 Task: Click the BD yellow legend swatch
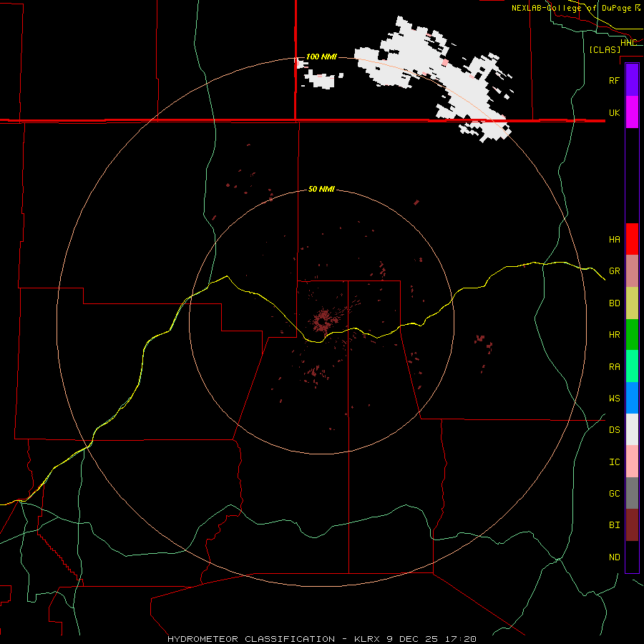(632, 303)
